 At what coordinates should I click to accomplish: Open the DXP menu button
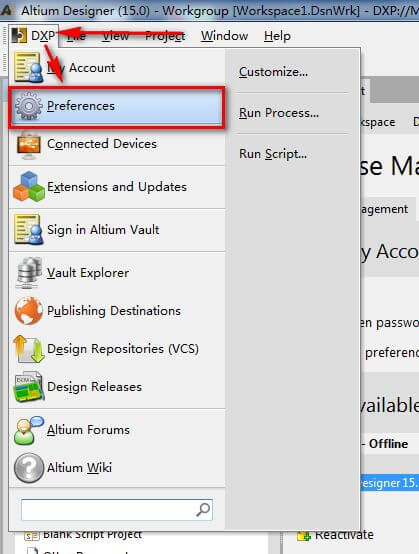pyautogui.click(x=33, y=35)
